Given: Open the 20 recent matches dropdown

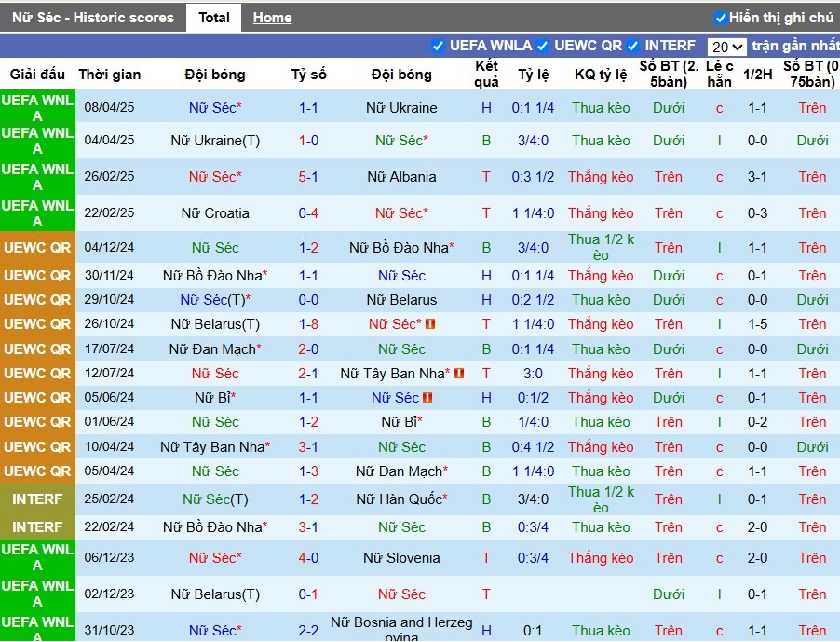Looking at the screenshot, I should click(727, 48).
